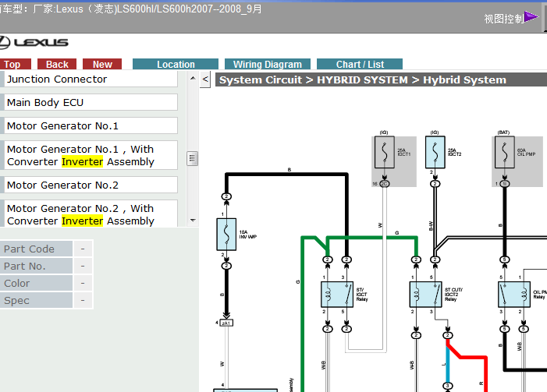Click the OIL PMP Relay symbol
Image resolution: width=547 pixels, height=392 pixels.
pos(514,295)
